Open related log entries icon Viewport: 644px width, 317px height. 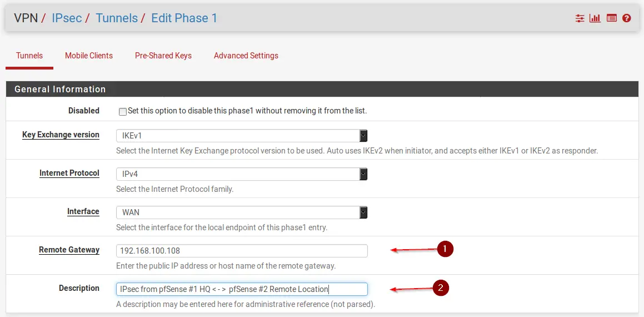(611, 18)
